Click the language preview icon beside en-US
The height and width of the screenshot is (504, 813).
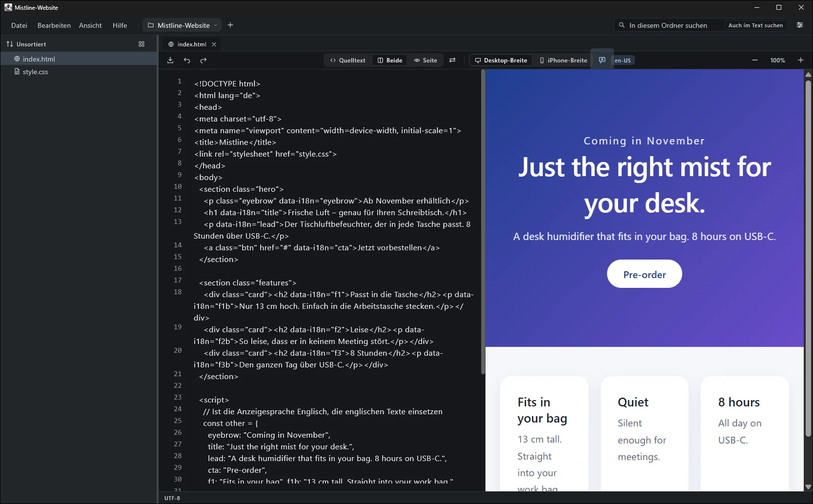coord(602,60)
